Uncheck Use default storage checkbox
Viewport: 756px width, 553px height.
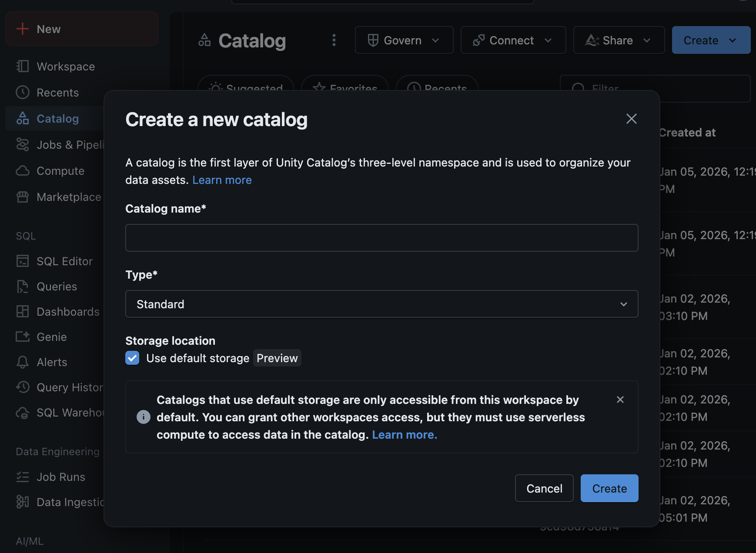click(132, 358)
